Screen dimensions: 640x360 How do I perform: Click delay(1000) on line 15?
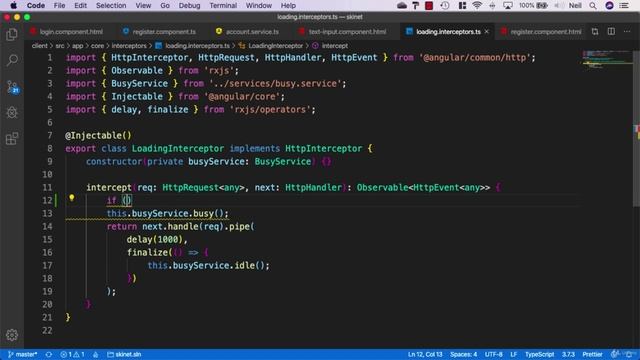click(x=154, y=240)
